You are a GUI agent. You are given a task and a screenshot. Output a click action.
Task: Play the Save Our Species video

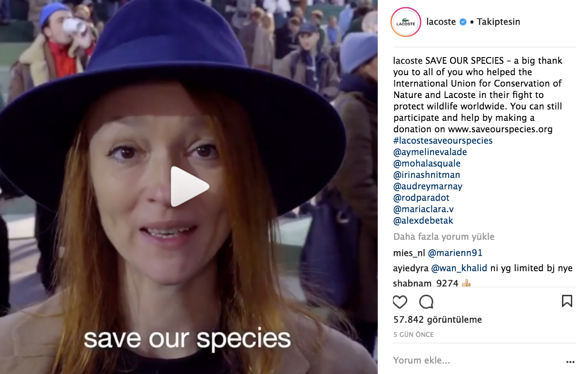pyautogui.click(x=189, y=187)
